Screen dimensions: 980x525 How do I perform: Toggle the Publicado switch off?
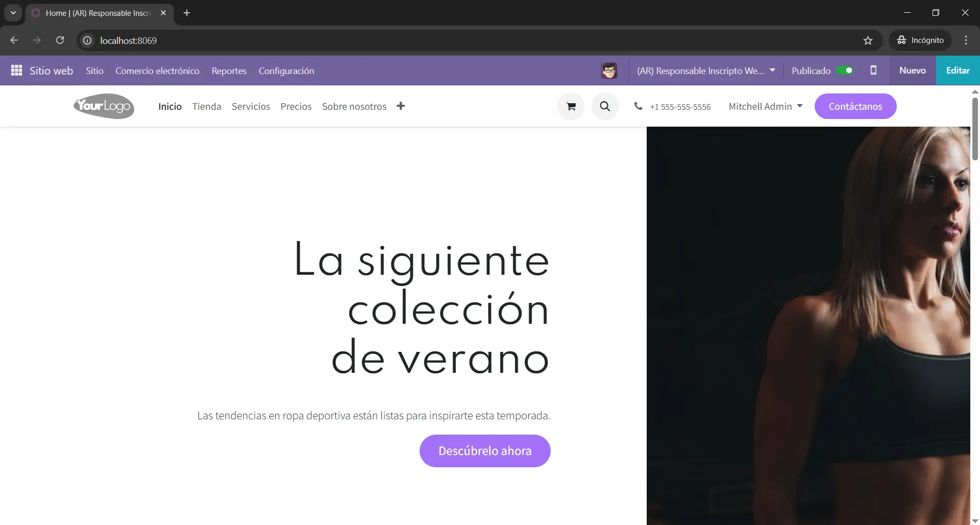tap(845, 70)
